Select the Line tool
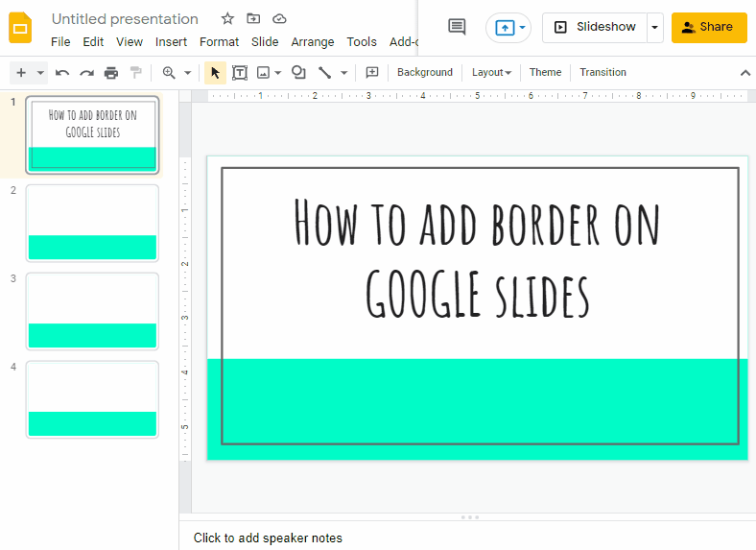 click(x=324, y=73)
